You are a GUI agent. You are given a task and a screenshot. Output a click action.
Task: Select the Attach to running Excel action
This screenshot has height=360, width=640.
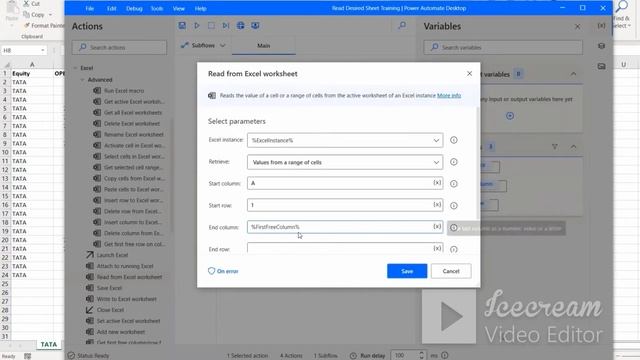tap(120, 266)
